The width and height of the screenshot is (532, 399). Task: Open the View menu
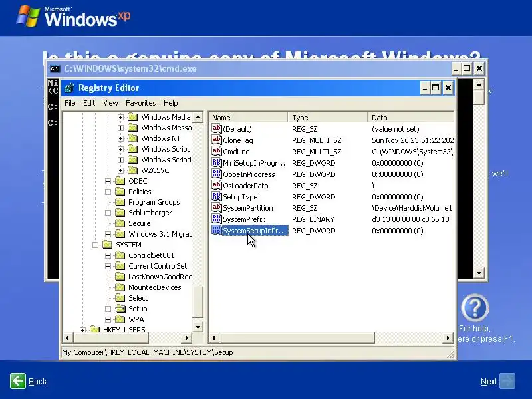click(x=110, y=103)
